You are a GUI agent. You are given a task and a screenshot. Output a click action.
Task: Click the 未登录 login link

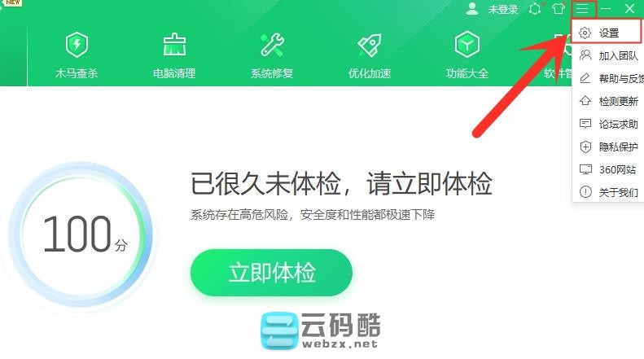click(x=502, y=9)
